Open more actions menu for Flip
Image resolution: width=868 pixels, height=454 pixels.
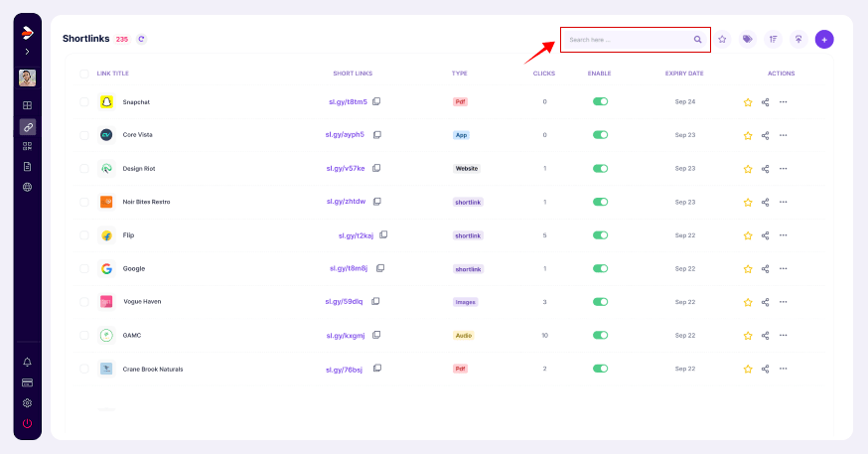[783, 235]
